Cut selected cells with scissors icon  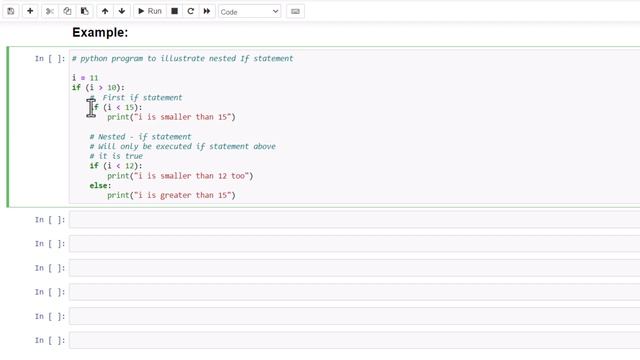coord(50,11)
